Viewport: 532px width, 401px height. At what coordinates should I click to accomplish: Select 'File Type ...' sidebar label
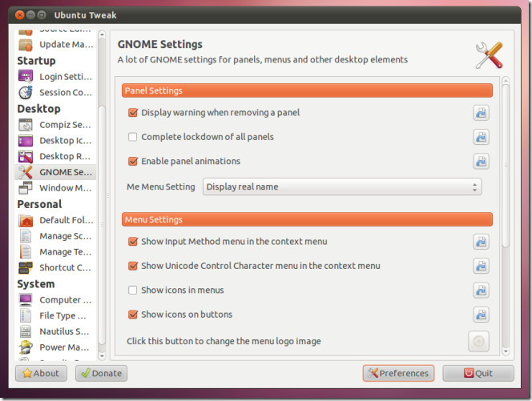(x=62, y=316)
